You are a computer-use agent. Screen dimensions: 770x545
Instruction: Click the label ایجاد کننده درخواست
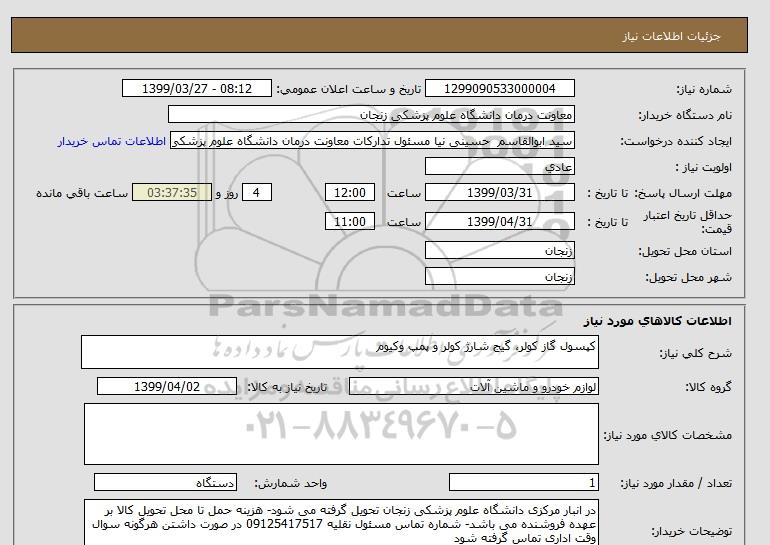pos(676,141)
